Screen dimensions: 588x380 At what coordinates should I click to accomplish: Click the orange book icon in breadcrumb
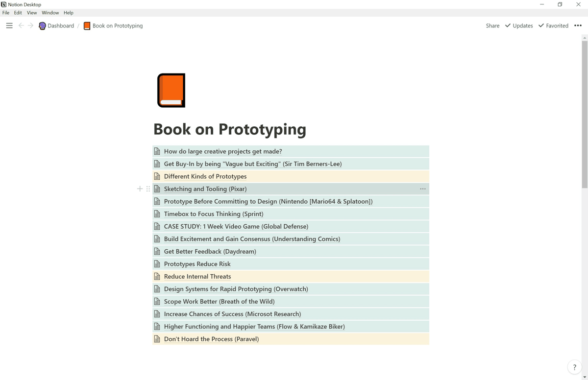point(87,26)
